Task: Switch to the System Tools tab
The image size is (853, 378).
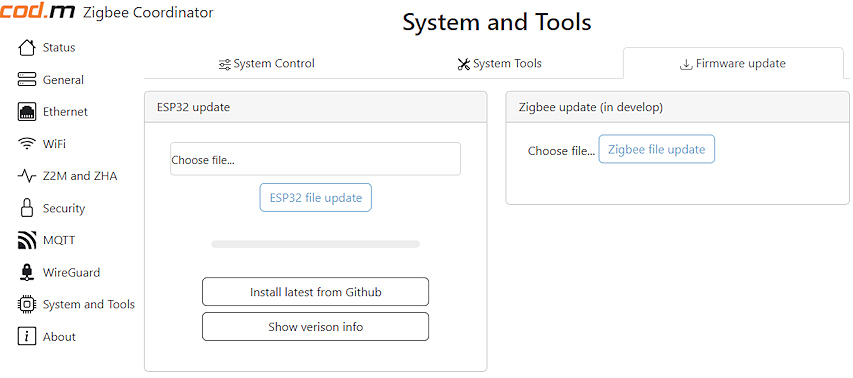Action: [x=499, y=64]
